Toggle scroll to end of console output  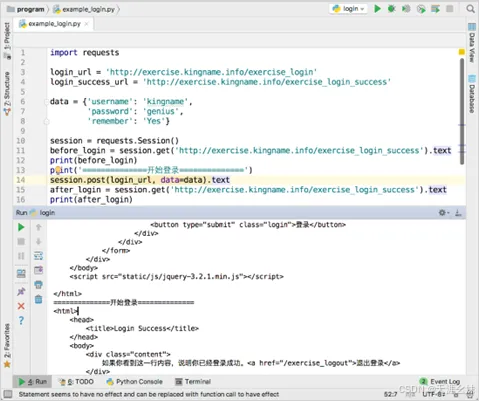[x=39, y=270]
